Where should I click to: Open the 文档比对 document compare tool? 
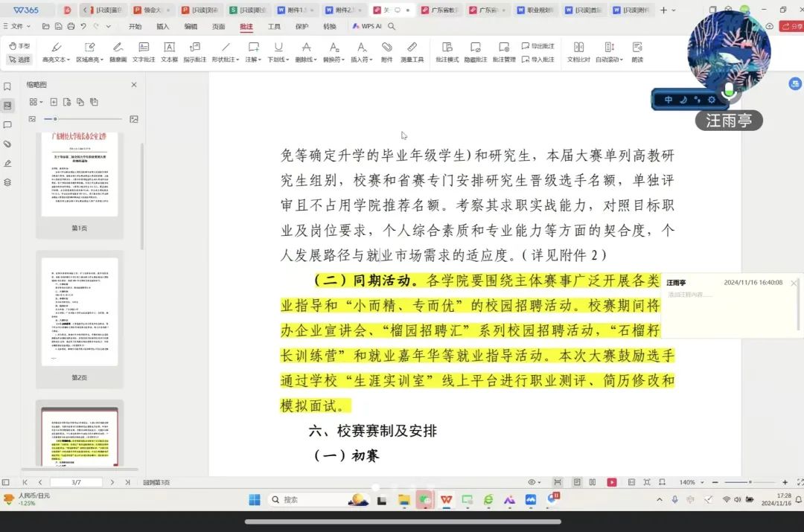578,52
